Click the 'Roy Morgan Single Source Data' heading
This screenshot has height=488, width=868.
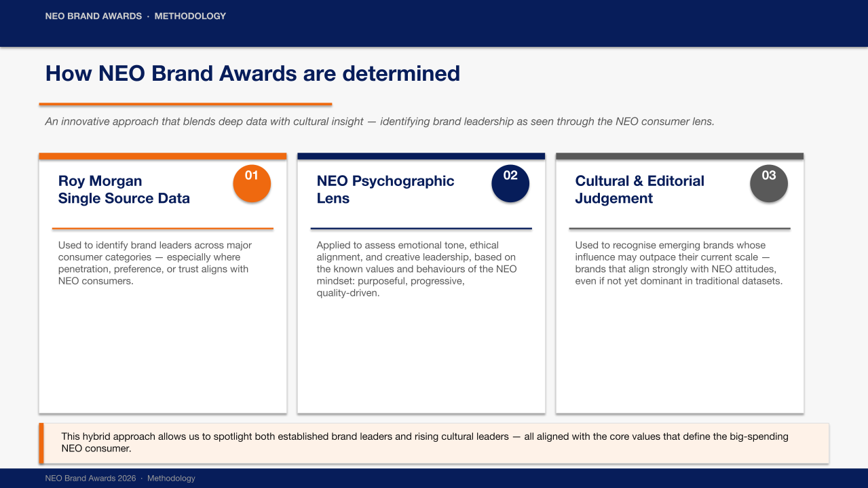(124, 189)
